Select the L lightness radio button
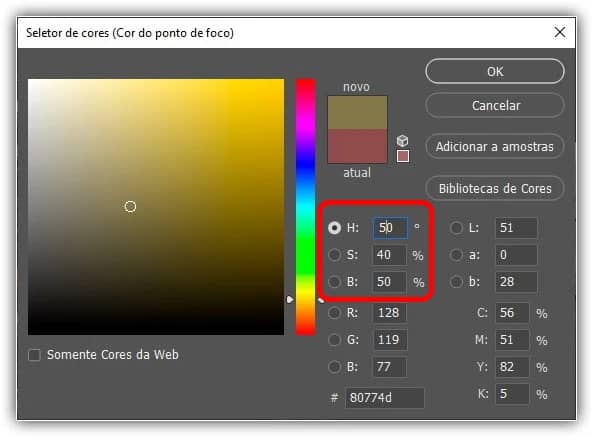This screenshot has width=593, height=437. point(456,228)
